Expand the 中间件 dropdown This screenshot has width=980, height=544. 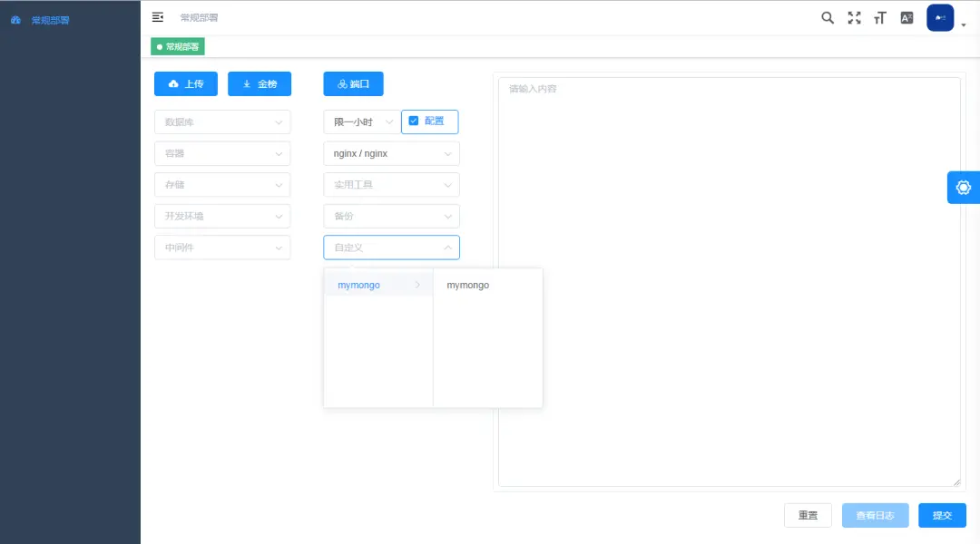[222, 248]
